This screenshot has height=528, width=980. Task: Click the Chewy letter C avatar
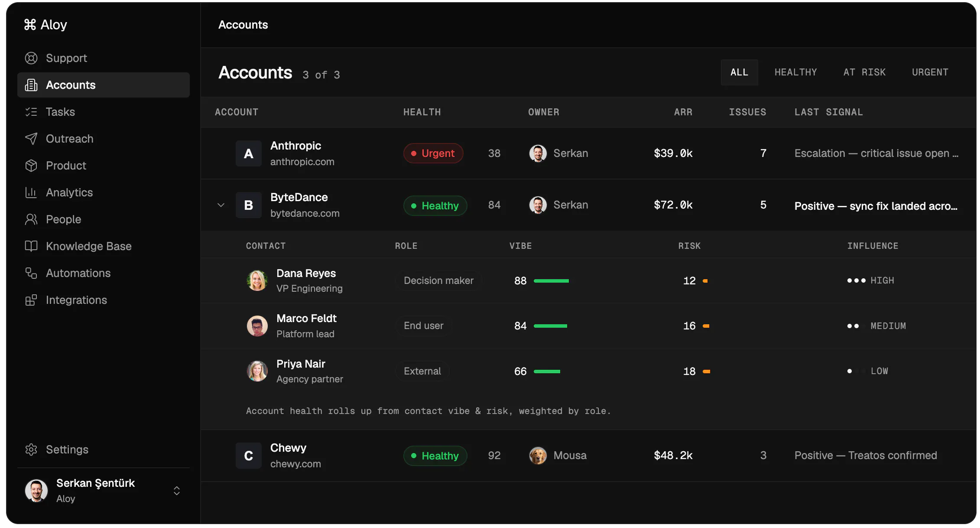click(249, 456)
